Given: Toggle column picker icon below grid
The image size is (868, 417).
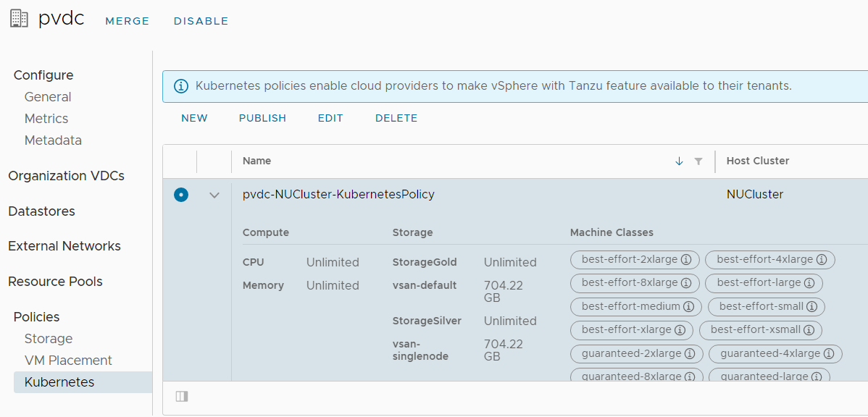Looking at the screenshot, I should pos(182,396).
